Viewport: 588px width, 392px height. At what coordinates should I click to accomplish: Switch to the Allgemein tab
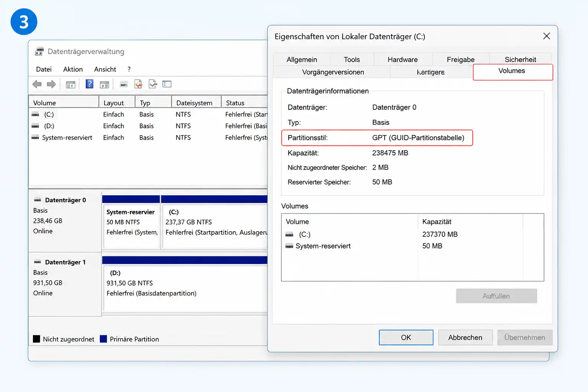tap(302, 59)
